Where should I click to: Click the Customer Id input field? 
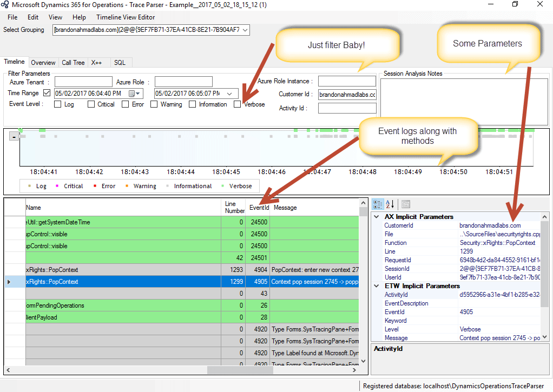click(x=347, y=95)
